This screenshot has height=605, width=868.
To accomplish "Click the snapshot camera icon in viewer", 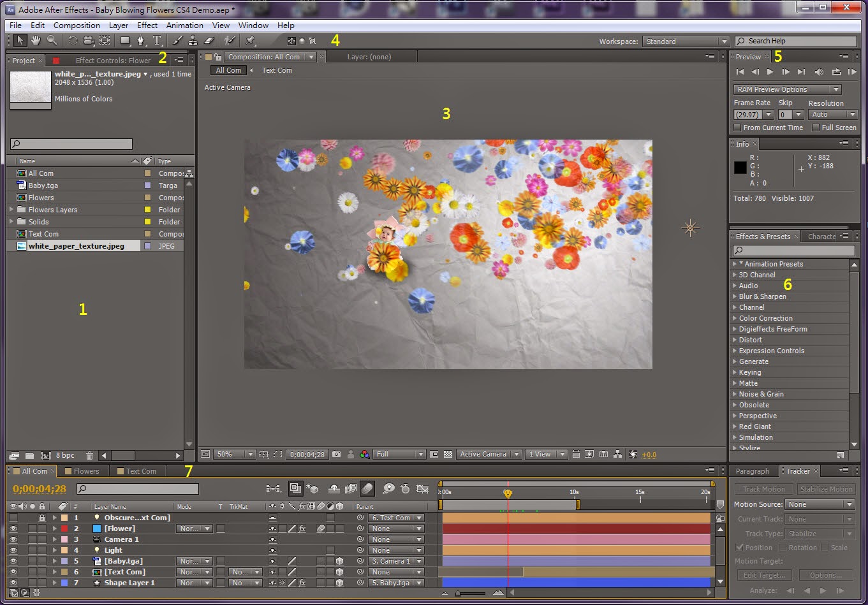I will pyautogui.click(x=336, y=454).
